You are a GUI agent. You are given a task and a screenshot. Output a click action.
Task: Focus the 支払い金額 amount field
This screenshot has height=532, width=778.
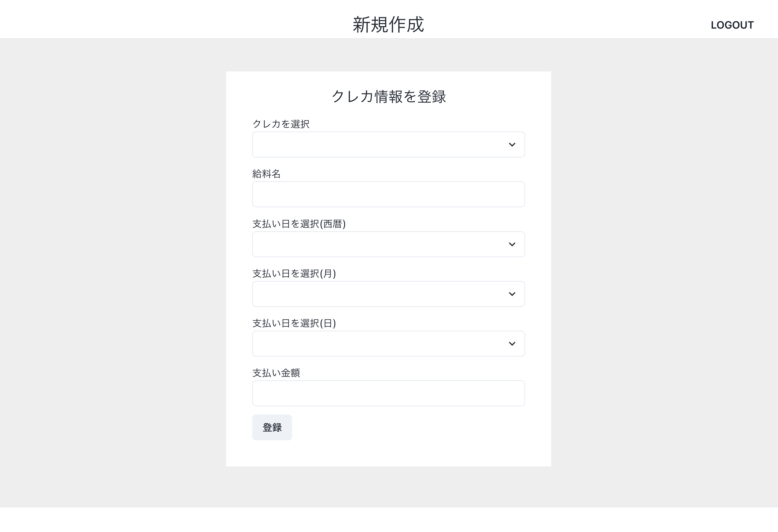[388, 393]
